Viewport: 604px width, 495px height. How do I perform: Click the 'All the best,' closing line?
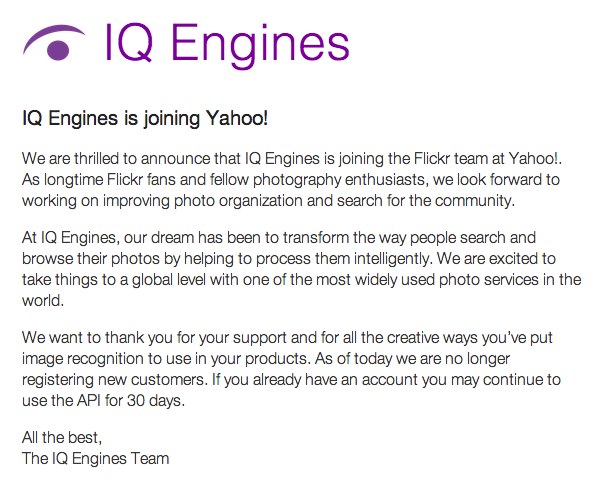click(60, 438)
